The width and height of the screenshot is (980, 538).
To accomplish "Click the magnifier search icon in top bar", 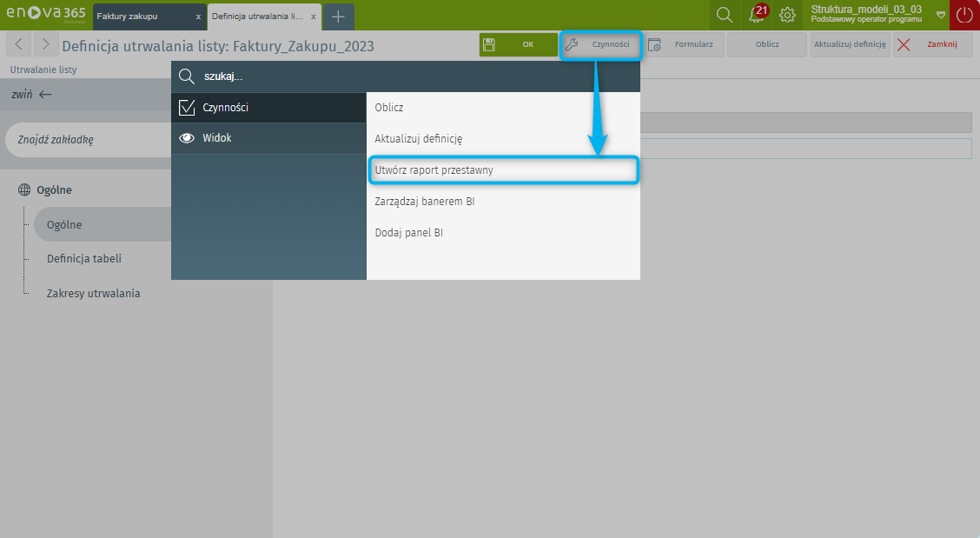I will coord(724,15).
